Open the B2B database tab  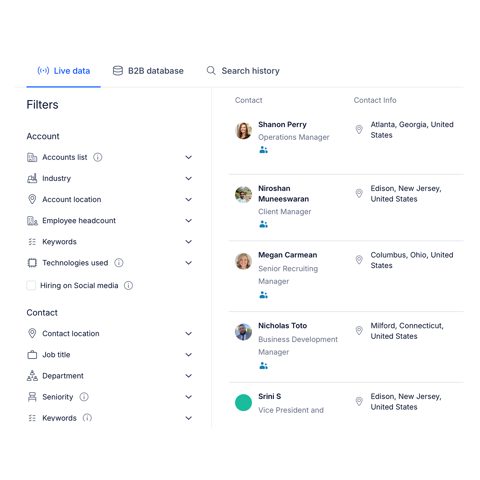[x=148, y=71]
